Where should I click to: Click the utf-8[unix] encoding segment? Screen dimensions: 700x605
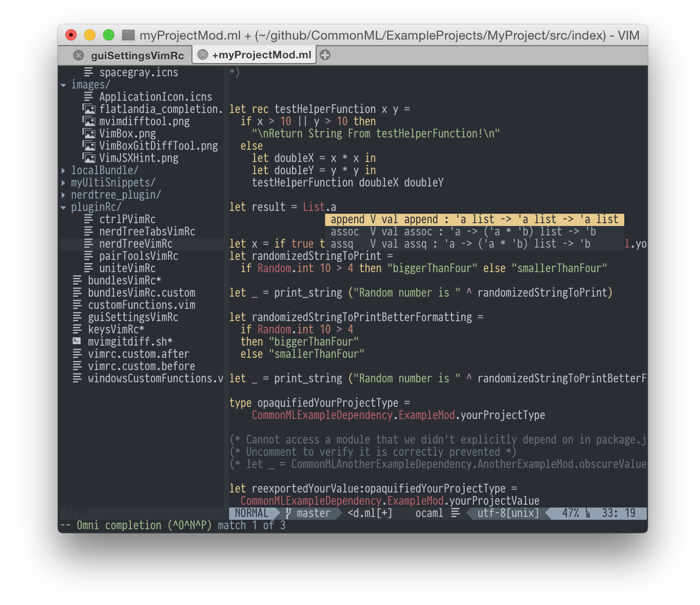[x=508, y=513]
